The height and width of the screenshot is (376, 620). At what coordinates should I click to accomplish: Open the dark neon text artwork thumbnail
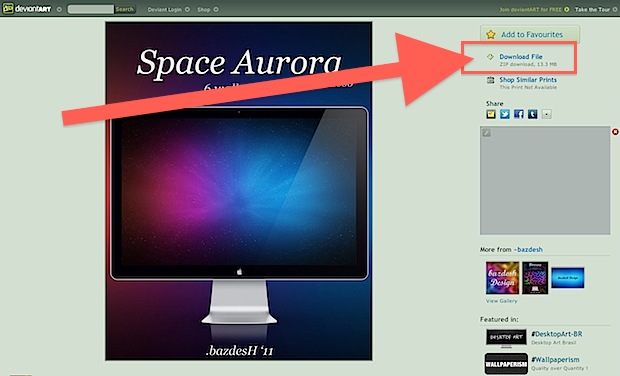coord(535,278)
